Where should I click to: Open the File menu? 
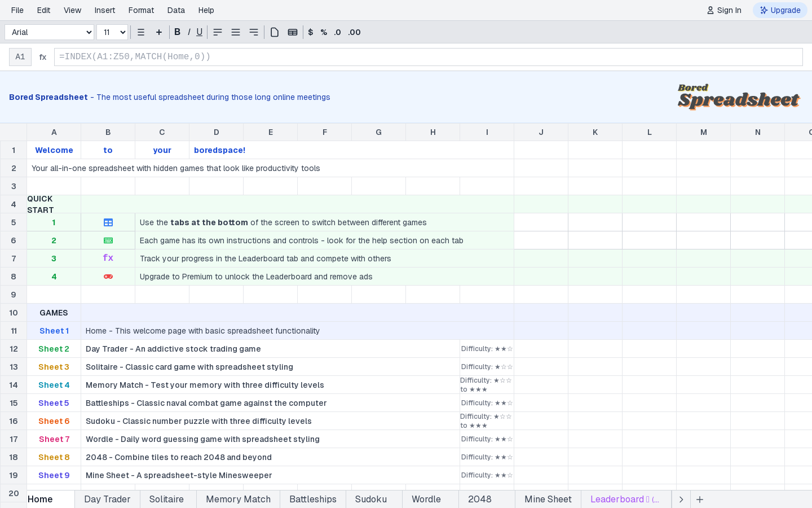pyautogui.click(x=17, y=10)
